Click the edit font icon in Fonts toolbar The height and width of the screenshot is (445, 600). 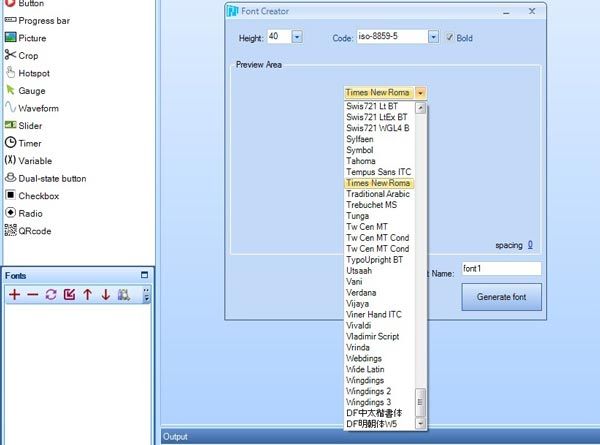click(69, 295)
